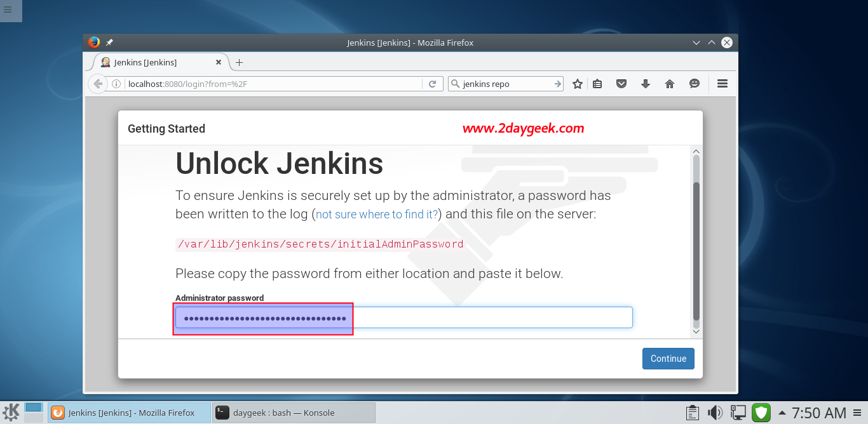Click the Firefox back arrow button
This screenshot has height=424, width=868.
(x=97, y=84)
